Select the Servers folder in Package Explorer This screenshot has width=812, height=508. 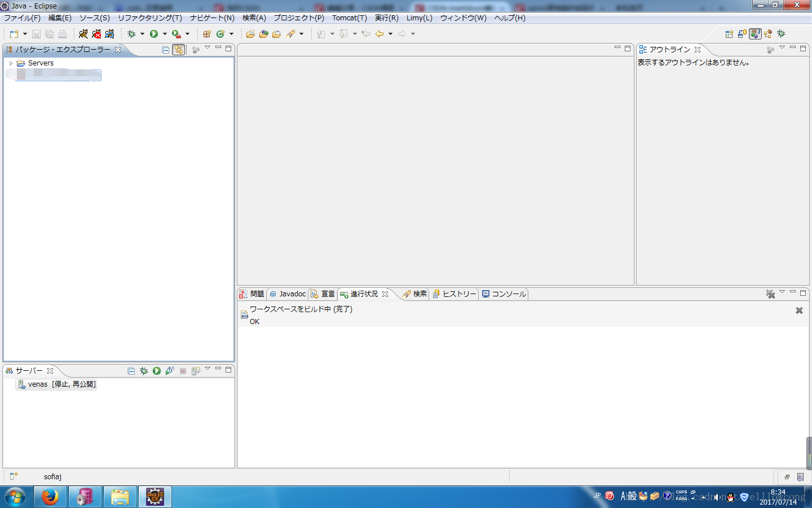click(x=36, y=63)
